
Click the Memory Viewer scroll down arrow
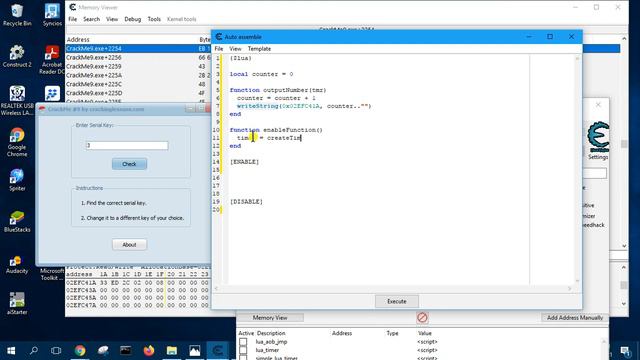click(x=624, y=246)
